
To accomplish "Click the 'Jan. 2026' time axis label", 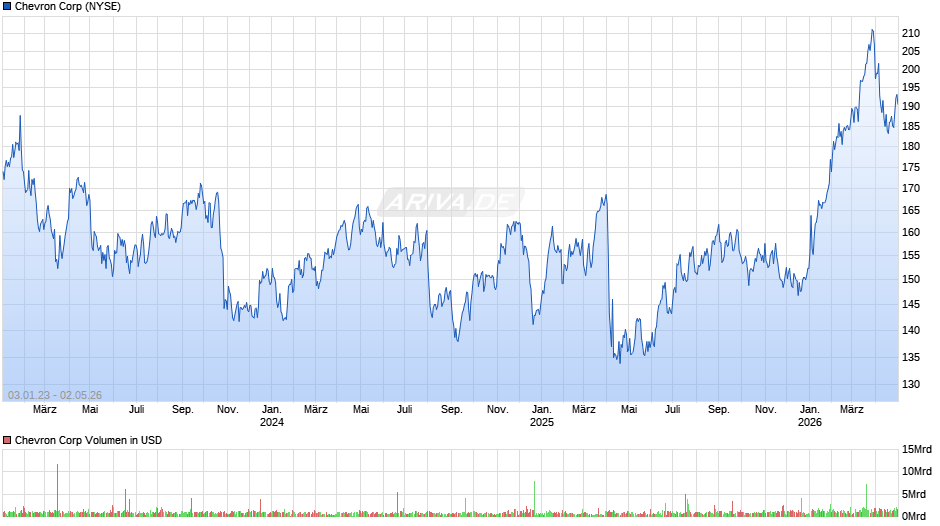I will 809,416.
